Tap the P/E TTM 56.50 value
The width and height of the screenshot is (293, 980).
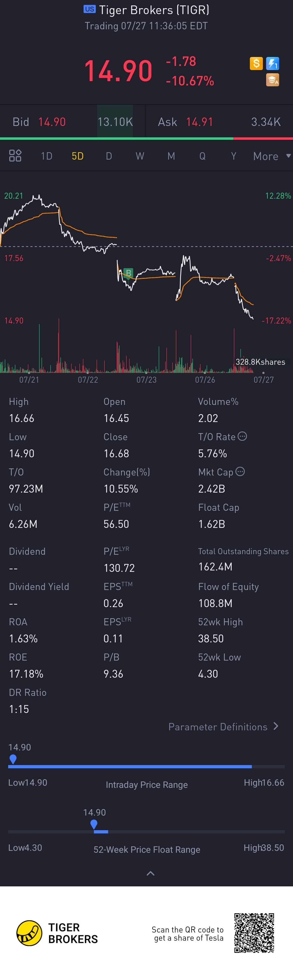click(x=116, y=524)
